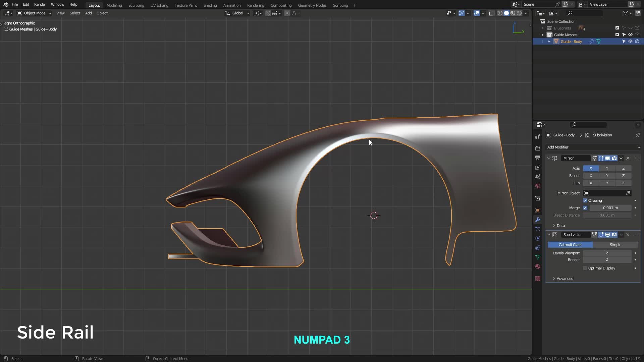Hide Guide - Body in viewport eye icon
The image size is (644, 362).
630,42
